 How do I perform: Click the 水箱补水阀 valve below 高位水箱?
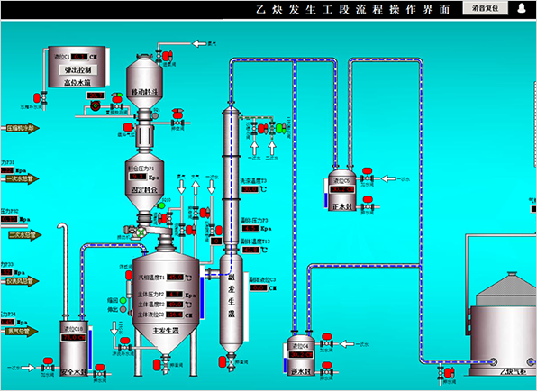[x=41, y=98]
